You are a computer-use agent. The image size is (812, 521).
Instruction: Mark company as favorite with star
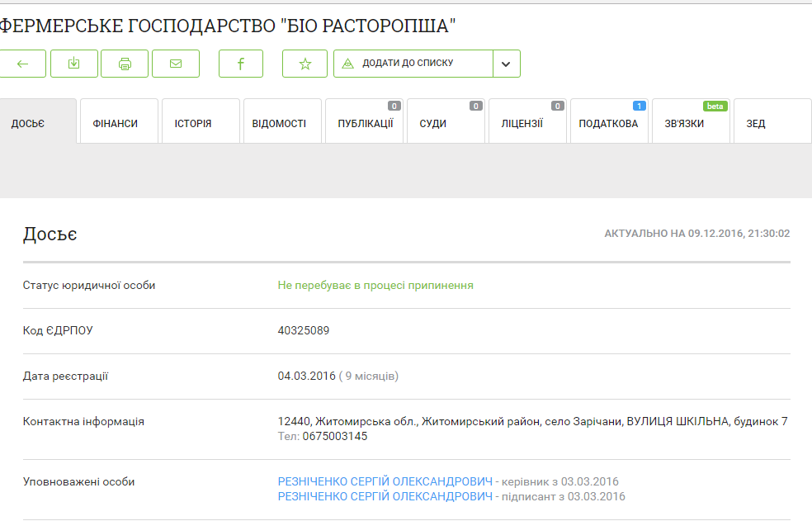(x=304, y=64)
